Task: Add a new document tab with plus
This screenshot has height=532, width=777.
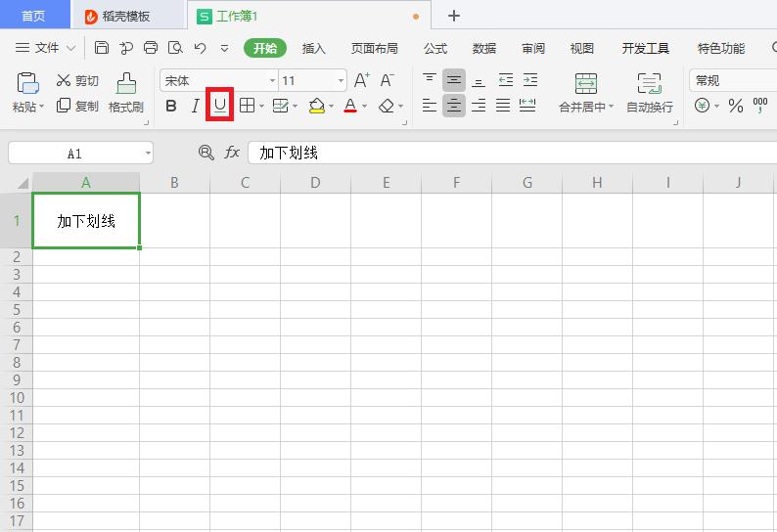Action: (453, 16)
